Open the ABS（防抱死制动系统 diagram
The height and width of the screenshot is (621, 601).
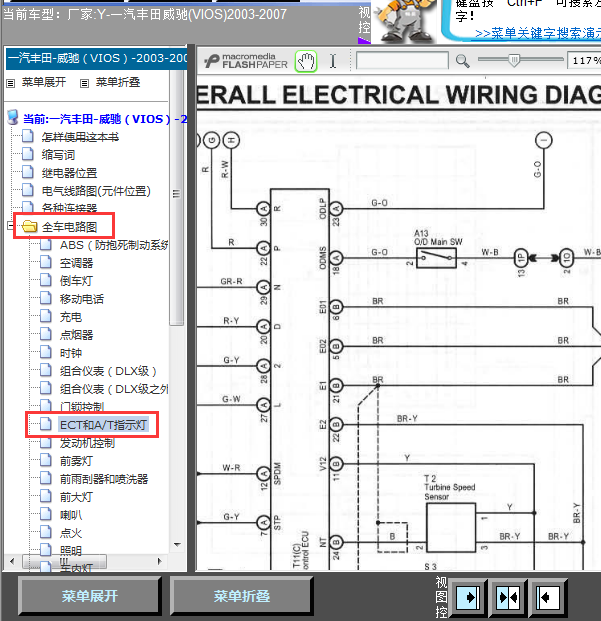coord(114,245)
